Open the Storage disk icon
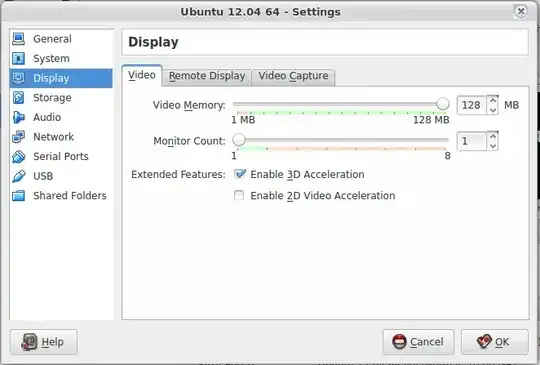Image resolution: width=540 pixels, height=365 pixels. [18, 98]
